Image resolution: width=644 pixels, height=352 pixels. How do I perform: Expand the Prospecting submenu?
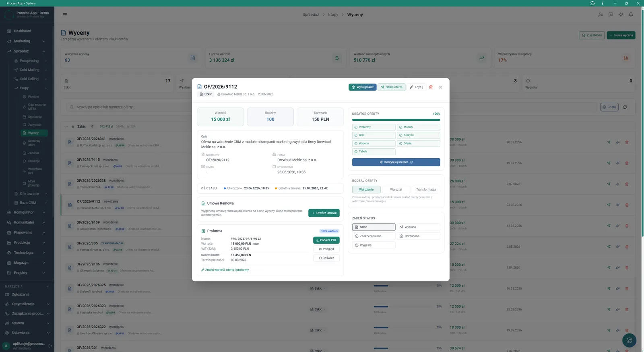tap(30, 61)
